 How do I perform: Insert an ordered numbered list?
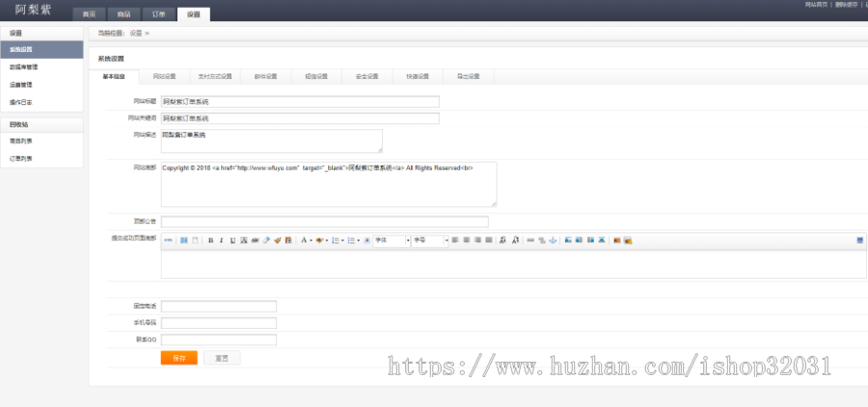click(335, 240)
